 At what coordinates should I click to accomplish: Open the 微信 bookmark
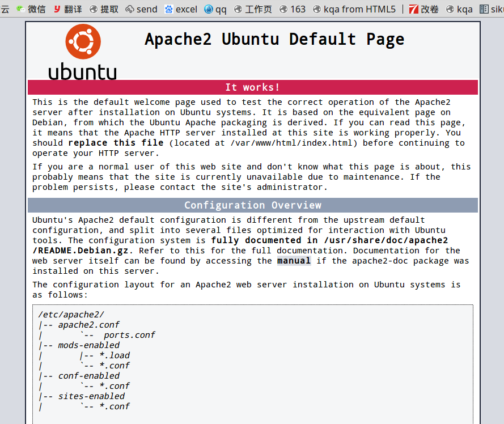point(31,9)
